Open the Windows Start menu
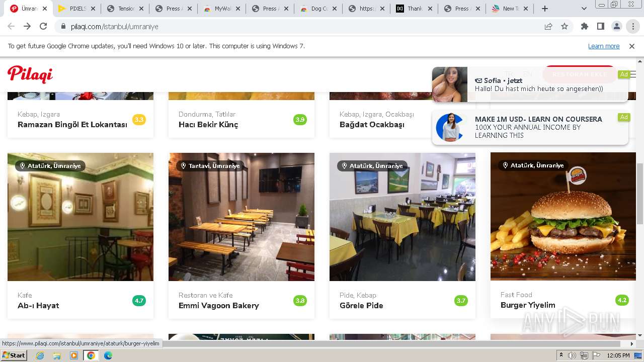The image size is (644, 362). [x=14, y=355]
